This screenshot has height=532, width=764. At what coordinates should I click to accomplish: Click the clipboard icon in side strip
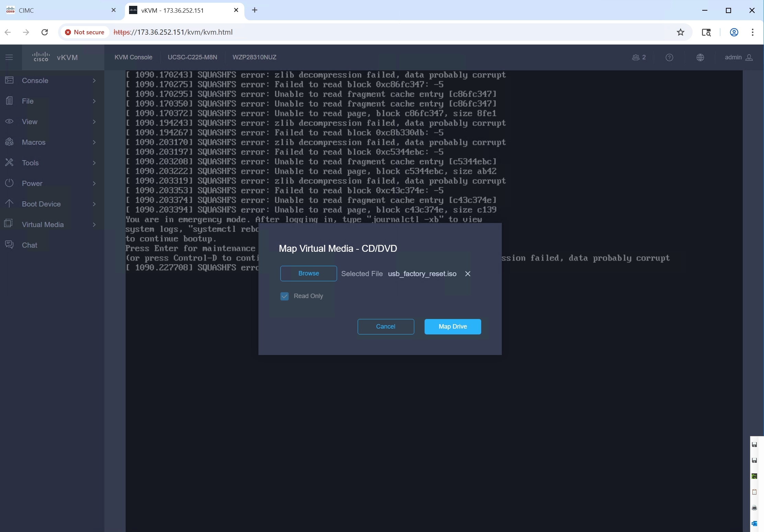[754, 492]
